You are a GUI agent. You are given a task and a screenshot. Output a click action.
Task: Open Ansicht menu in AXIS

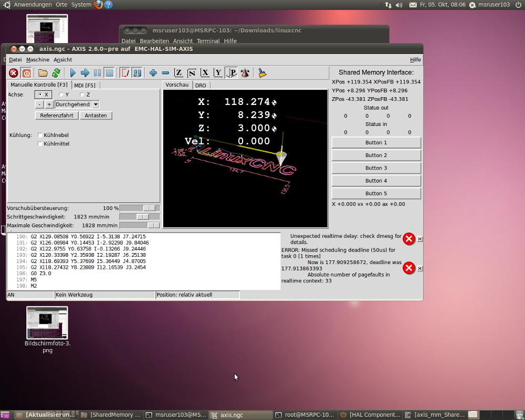point(63,60)
